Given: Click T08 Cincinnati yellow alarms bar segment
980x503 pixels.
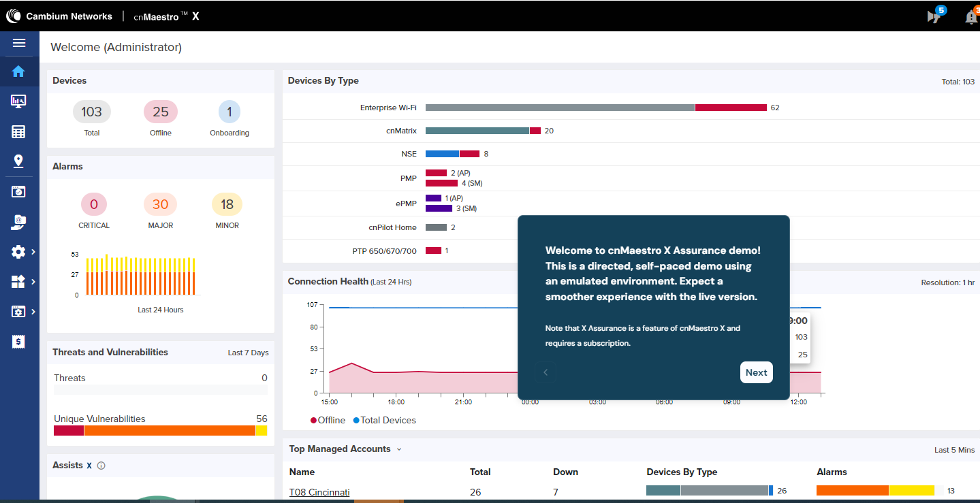Looking at the screenshot, I should click(912, 491).
